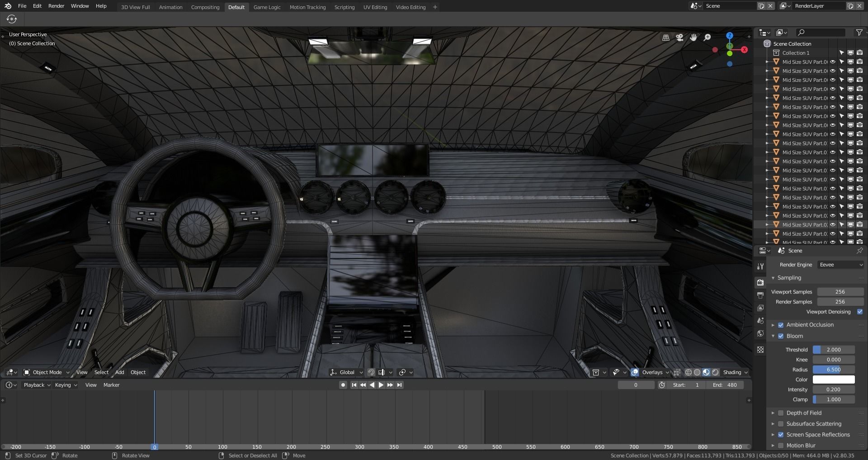Click the pin icon in properties header
This screenshot has height=460, width=868.
[x=859, y=251]
